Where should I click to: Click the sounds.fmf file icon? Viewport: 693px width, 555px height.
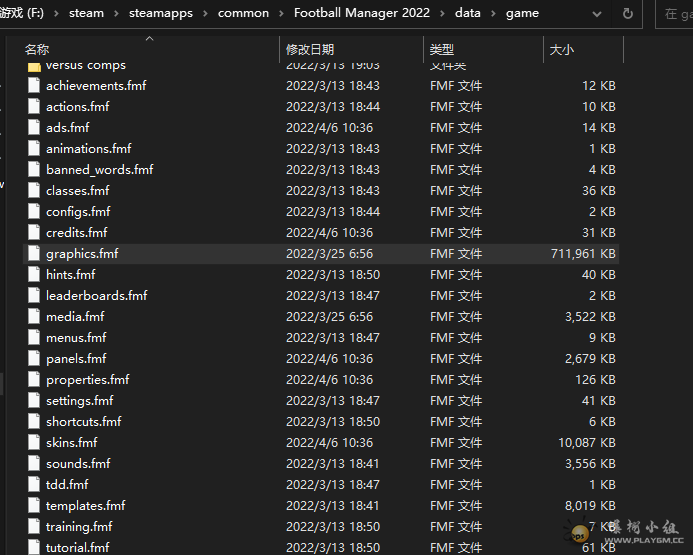click(x=34, y=464)
